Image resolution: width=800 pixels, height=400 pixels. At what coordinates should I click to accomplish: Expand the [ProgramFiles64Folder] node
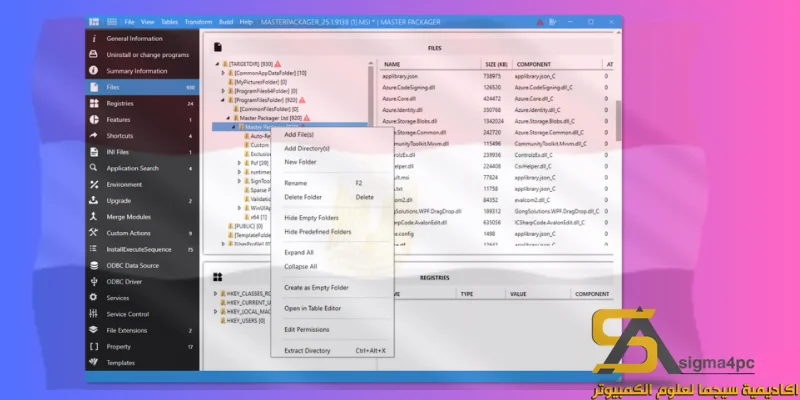pyautogui.click(x=223, y=91)
